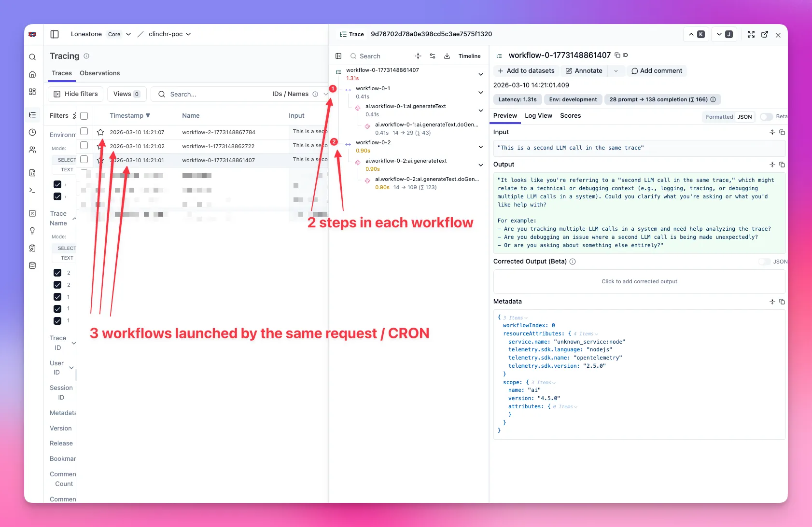Viewport: 812px width, 527px height.
Task: Check the workflow-1-1773148862722 row checkbox
Action: coord(84,146)
